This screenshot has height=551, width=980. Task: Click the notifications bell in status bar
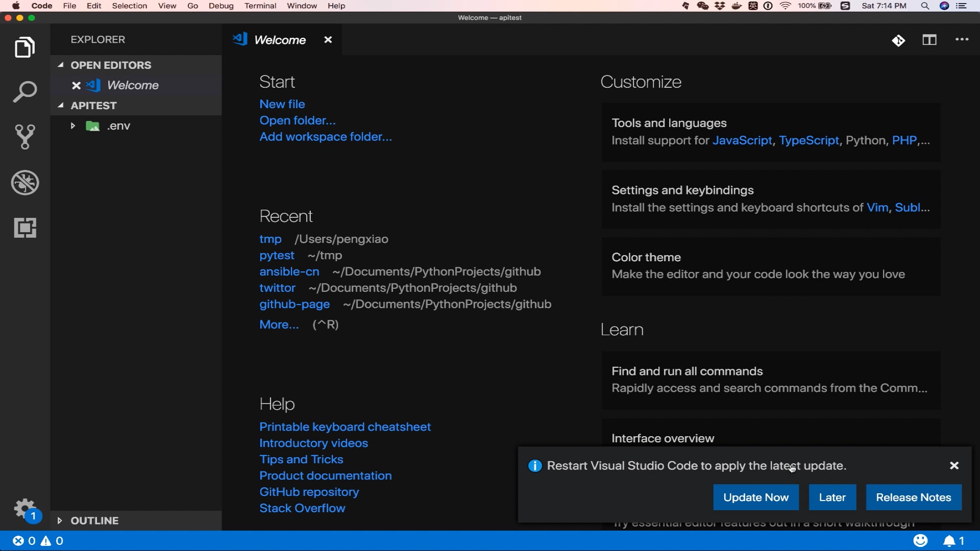pyautogui.click(x=949, y=541)
